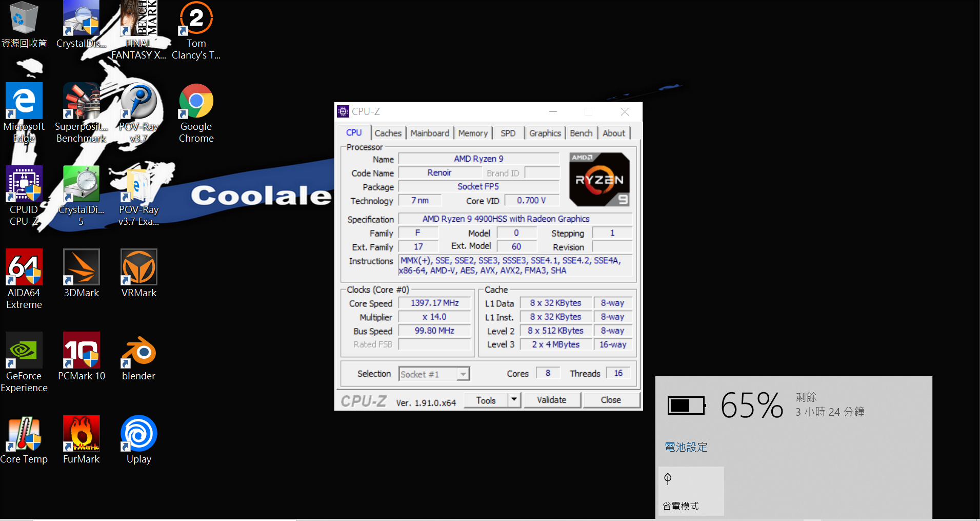Click the CPU-Z title bar app icon
980x521 pixels.
point(343,111)
